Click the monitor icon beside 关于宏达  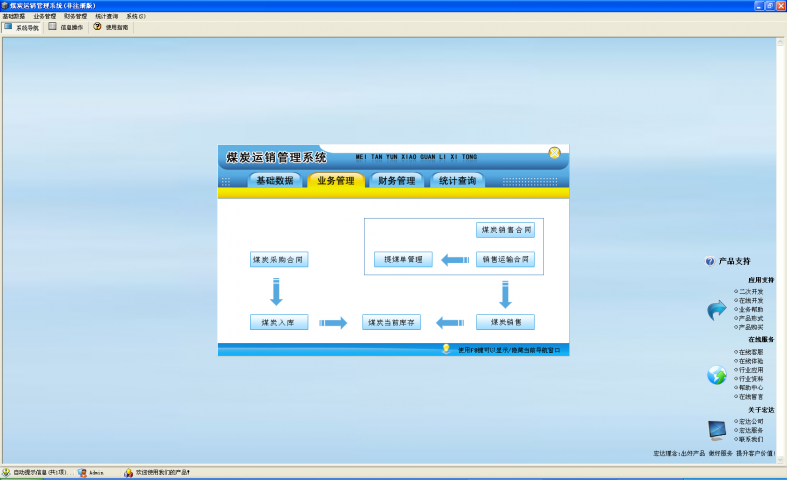coord(716,430)
